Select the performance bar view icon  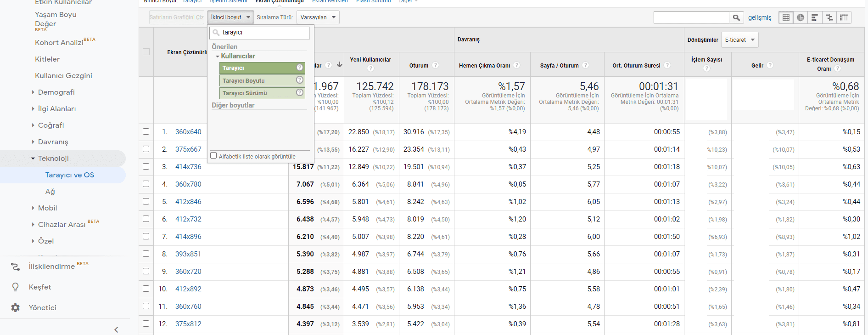[815, 17]
